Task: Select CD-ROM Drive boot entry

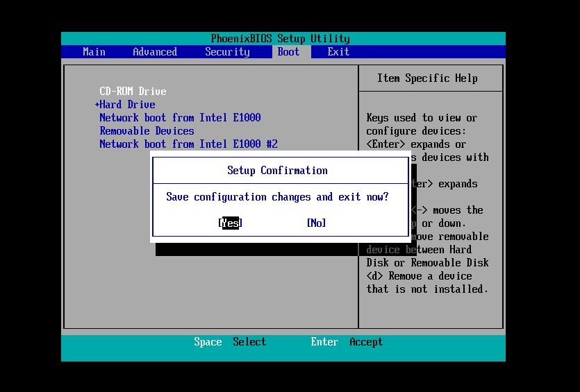Action: coord(133,92)
